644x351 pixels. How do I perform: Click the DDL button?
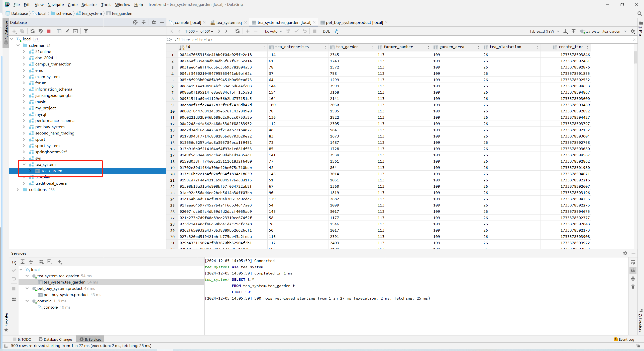point(326,31)
